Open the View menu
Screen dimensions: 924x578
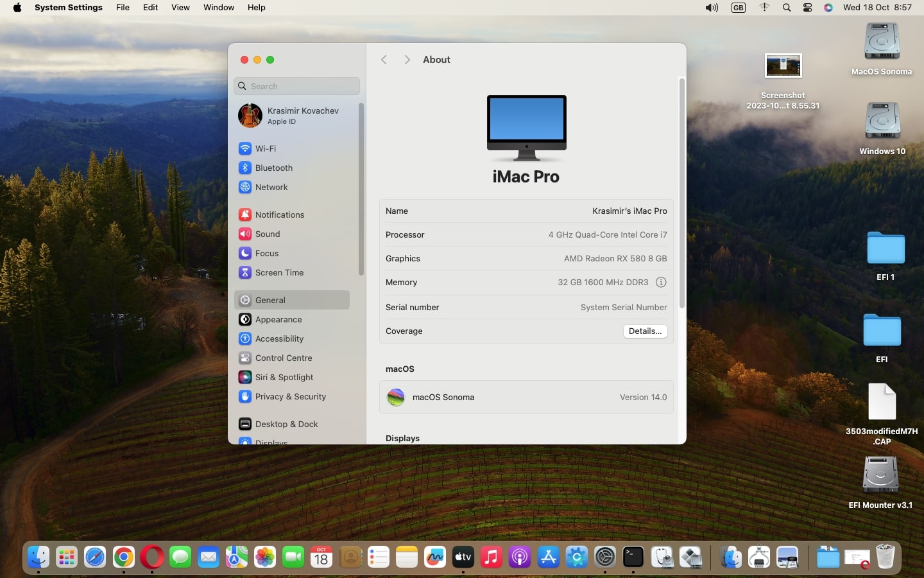pyautogui.click(x=180, y=8)
